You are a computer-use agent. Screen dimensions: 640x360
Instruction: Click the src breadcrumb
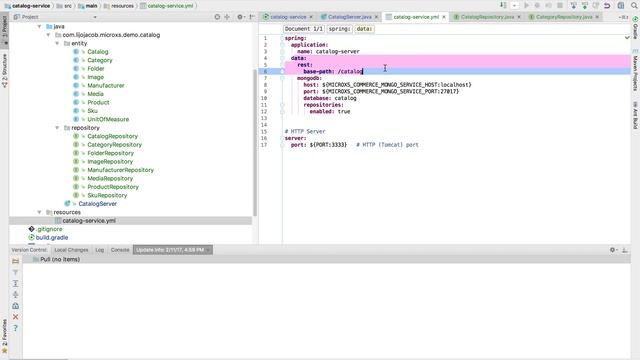click(x=64, y=6)
